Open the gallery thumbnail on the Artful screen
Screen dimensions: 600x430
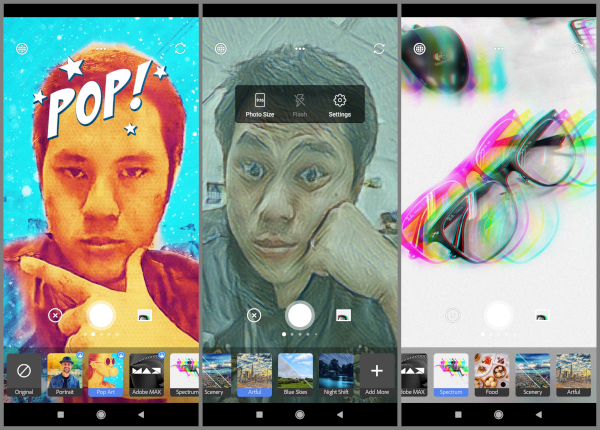point(343,315)
